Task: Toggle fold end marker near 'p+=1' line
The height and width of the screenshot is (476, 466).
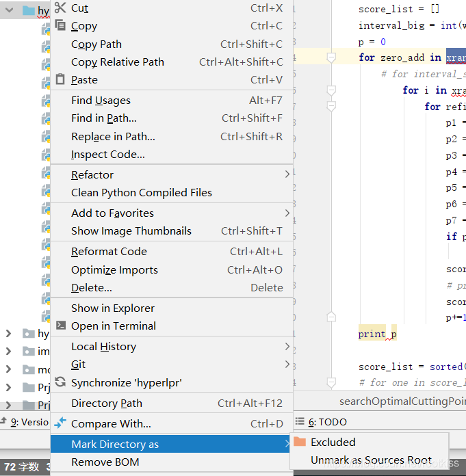Action: [331, 317]
